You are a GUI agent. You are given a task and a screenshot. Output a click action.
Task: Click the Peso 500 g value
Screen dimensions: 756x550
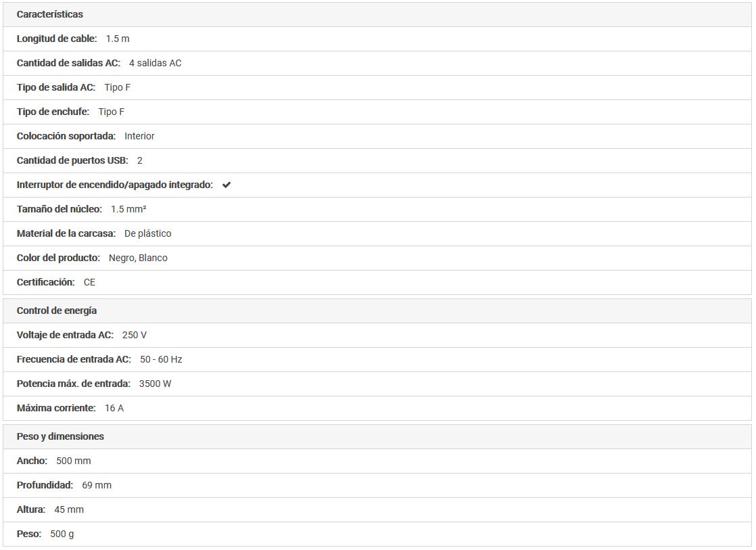pyautogui.click(x=62, y=534)
